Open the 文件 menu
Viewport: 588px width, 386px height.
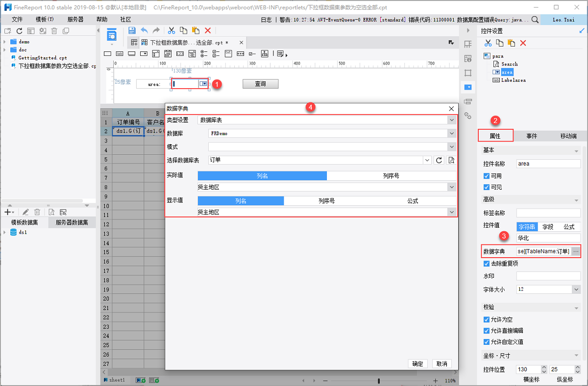click(x=17, y=20)
